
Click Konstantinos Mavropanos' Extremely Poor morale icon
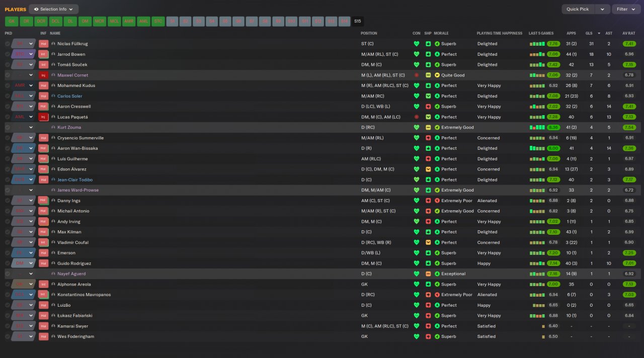[x=437, y=295]
